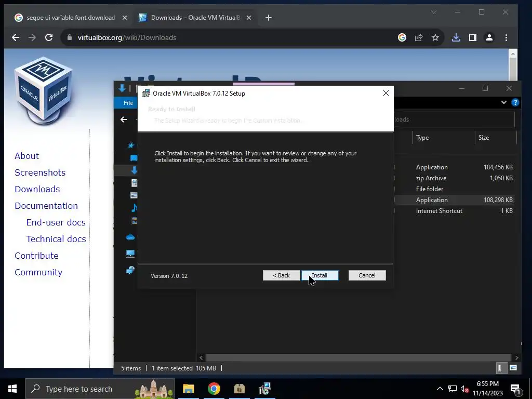Close the VirtualBox Setup dialog
The width and height of the screenshot is (532, 399).
pos(386,93)
